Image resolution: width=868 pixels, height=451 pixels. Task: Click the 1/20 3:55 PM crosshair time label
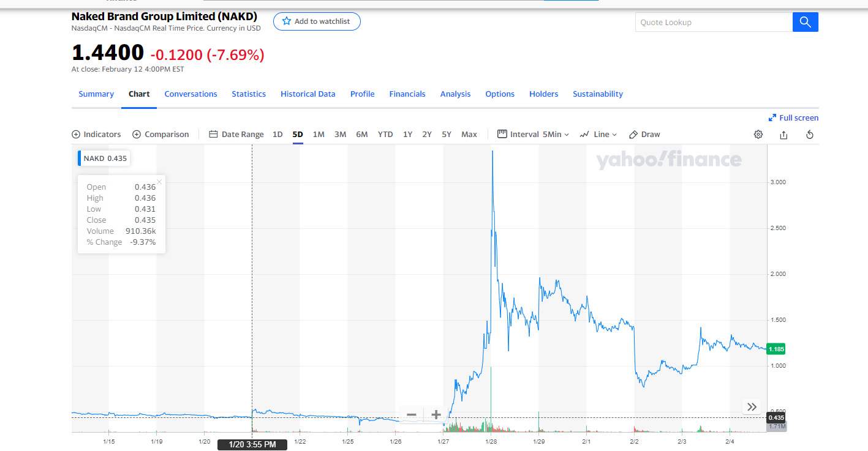pos(252,444)
